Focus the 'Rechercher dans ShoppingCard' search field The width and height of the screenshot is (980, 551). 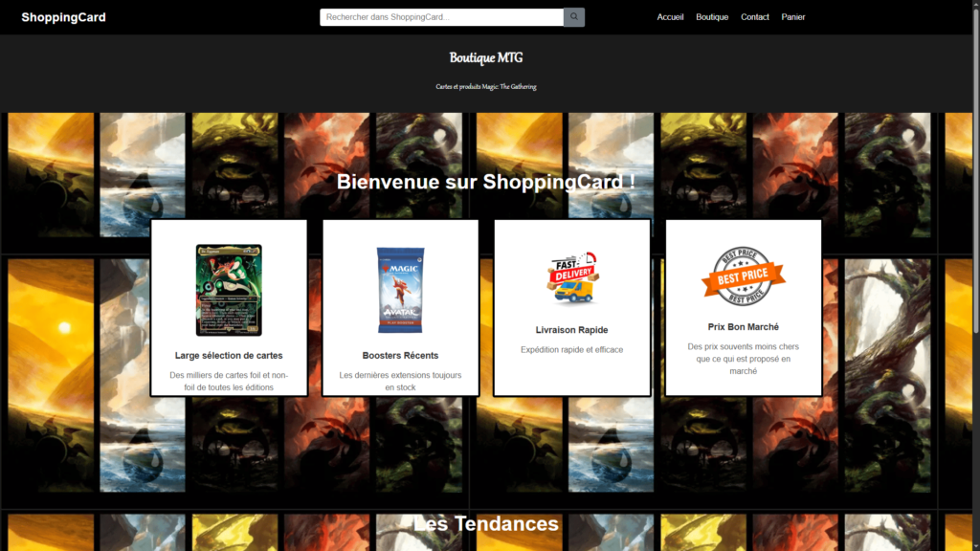[x=441, y=17]
